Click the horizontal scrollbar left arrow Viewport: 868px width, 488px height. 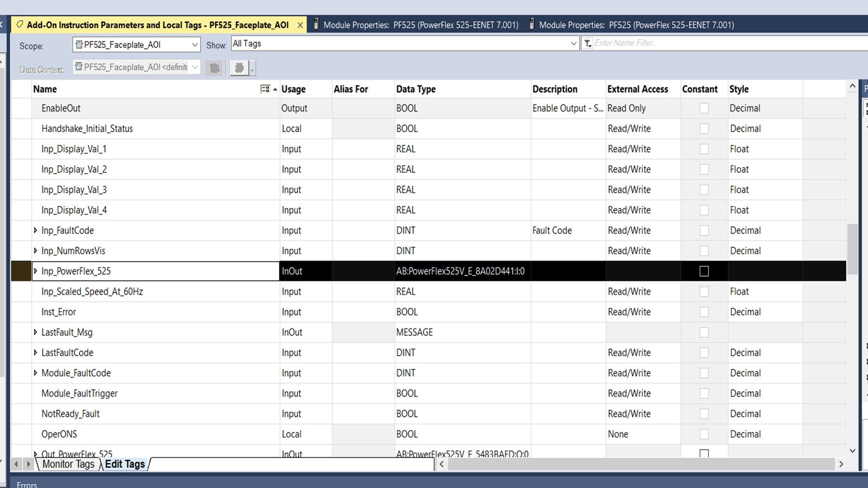442,464
